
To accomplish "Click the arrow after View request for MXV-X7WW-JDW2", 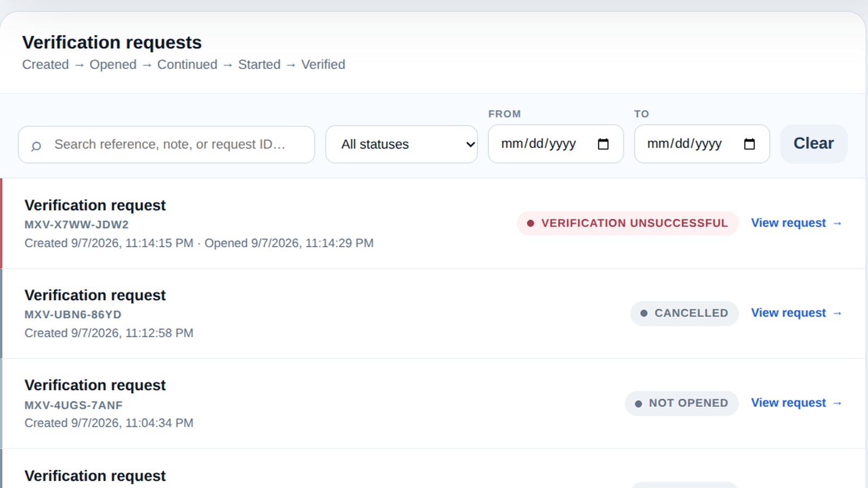I will (x=837, y=223).
